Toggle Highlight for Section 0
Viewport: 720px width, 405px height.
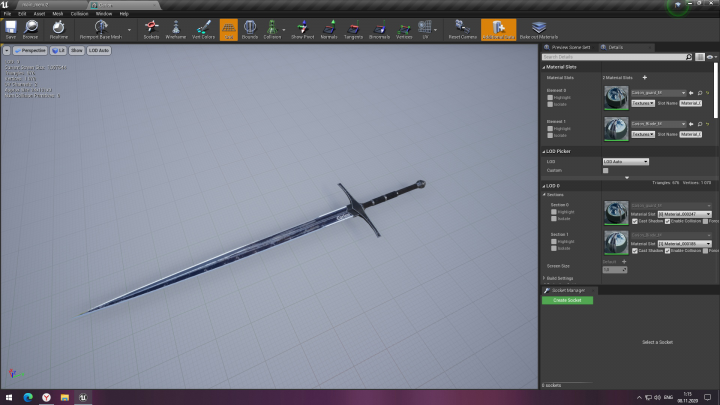554,212
